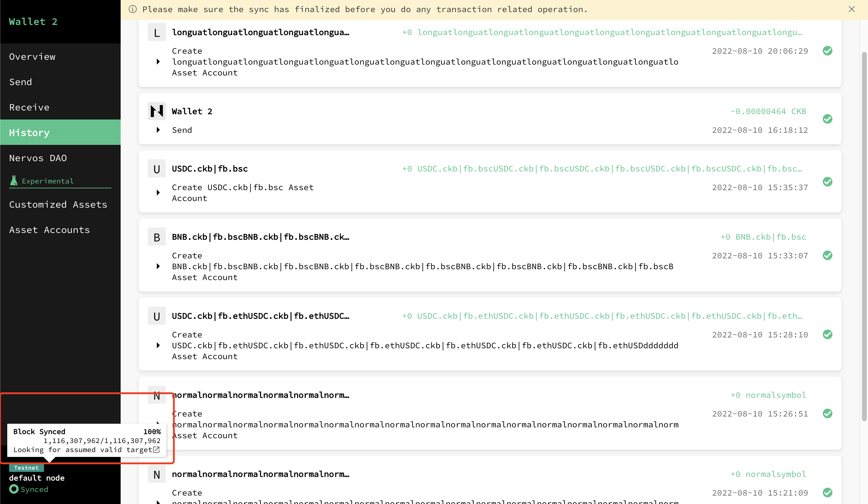Viewport: 868px width, 504px height.
Task: Click the B avatar icon for BNB.ckb|fb.bsc
Action: [157, 237]
